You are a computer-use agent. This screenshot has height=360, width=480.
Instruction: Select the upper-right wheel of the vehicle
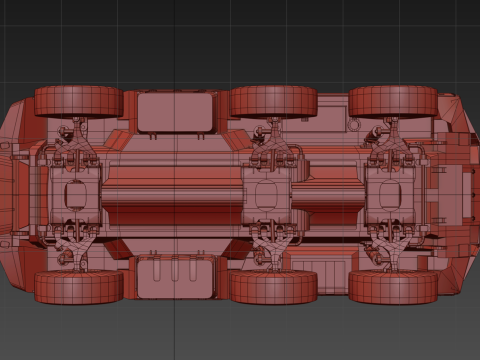tap(393, 102)
